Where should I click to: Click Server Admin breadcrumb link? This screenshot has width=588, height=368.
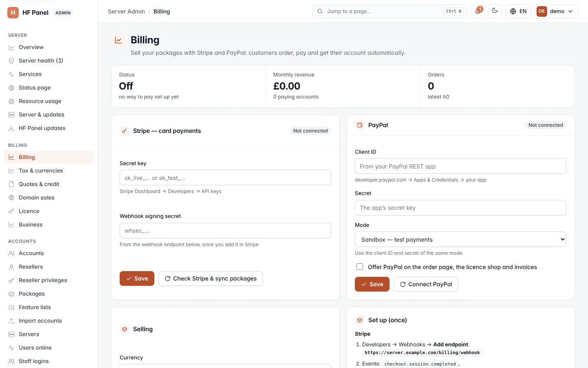pyautogui.click(x=126, y=11)
